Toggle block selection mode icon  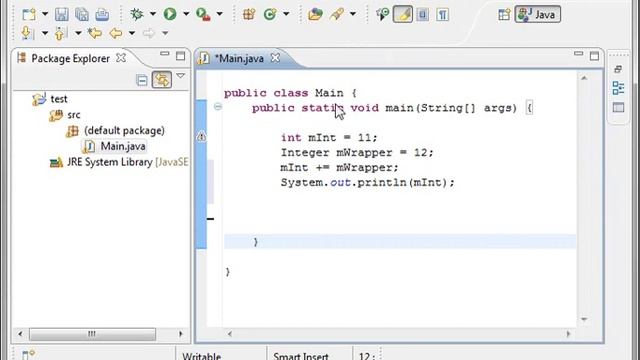point(422,14)
